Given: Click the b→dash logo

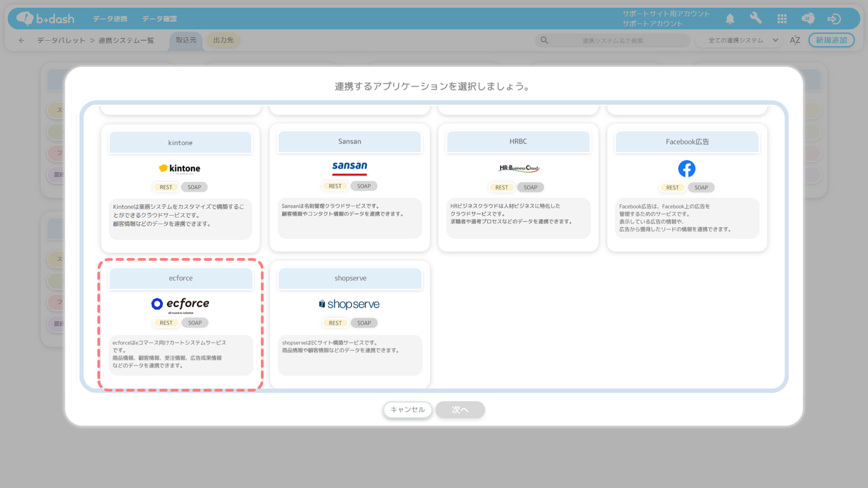Looking at the screenshot, I should tap(45, 18).
